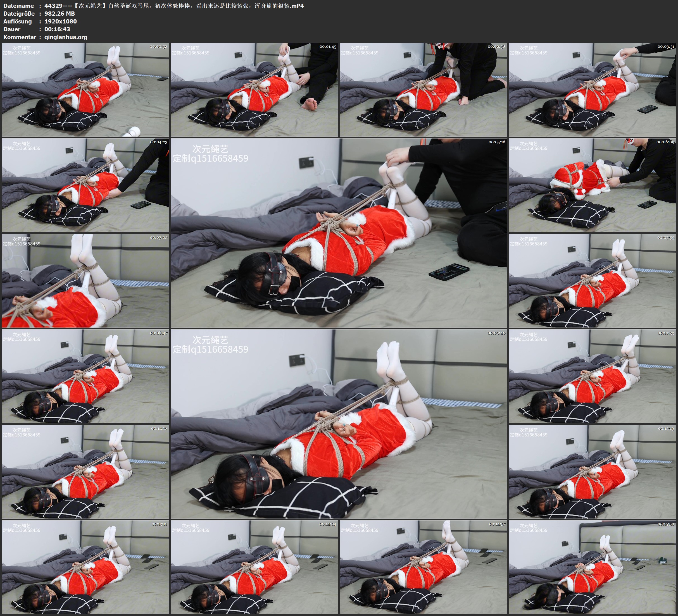Open the thumbnail marked 00:11:26
Viewport: 678px width, 616px height.
coord(85,471)
